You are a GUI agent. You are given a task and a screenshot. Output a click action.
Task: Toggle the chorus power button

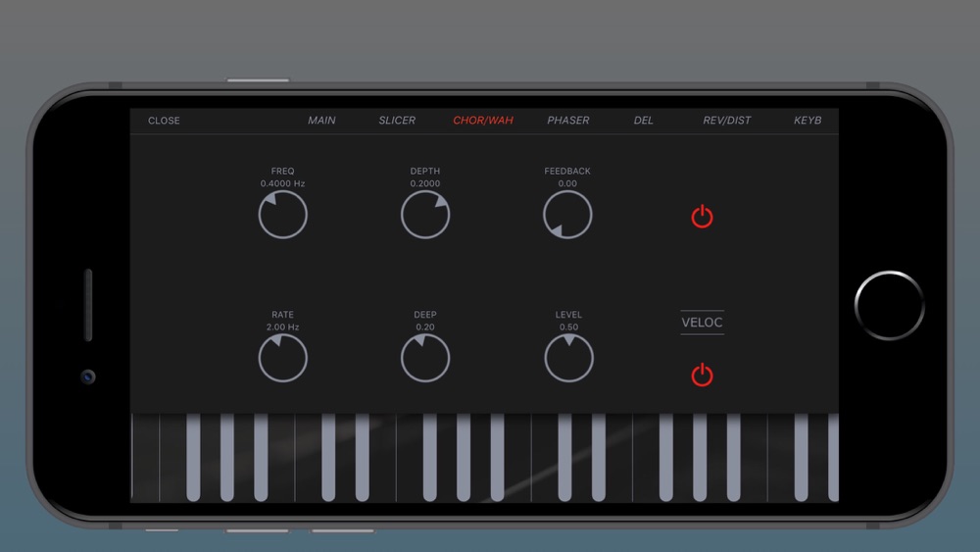pyautogui.click(x=702, y=217)
